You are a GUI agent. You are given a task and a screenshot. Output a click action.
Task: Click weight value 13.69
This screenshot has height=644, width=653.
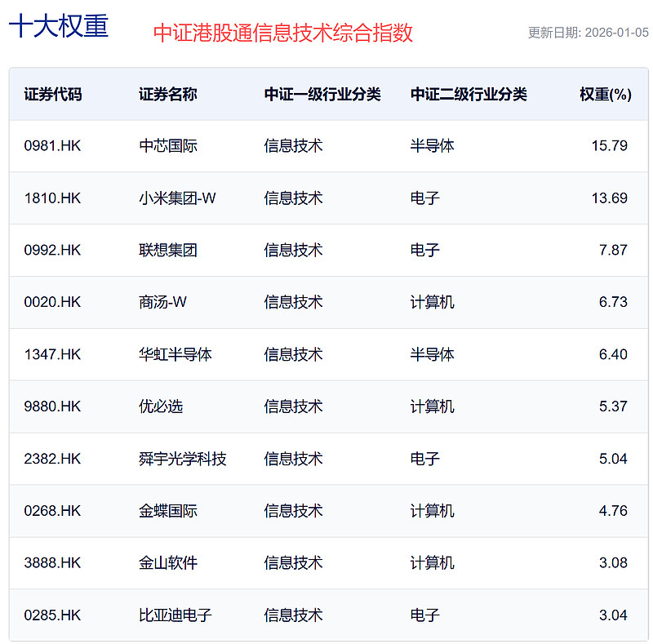click(x=609, y=198)
